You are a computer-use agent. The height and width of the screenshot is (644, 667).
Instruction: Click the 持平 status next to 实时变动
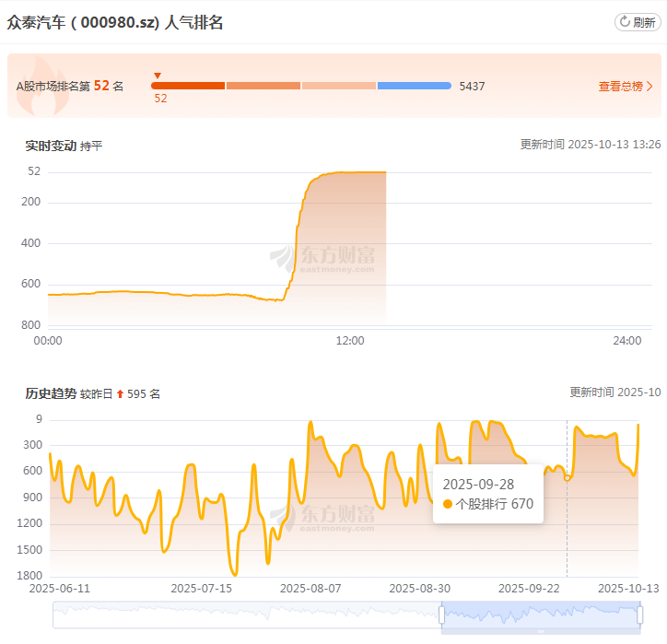91,146
